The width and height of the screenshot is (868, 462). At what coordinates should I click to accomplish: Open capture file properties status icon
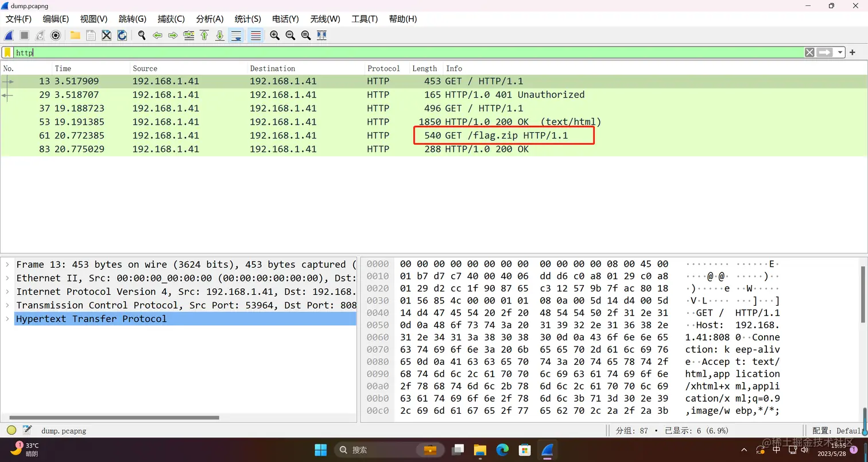[27, 430]
